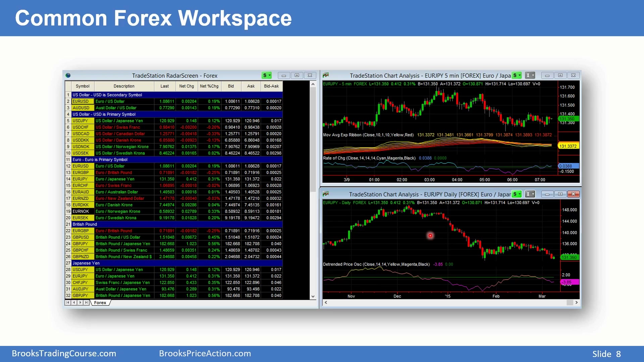The width and height of the screenshot is (644, 362).
Task: Click the Ask column header
Action: (251, 86)
